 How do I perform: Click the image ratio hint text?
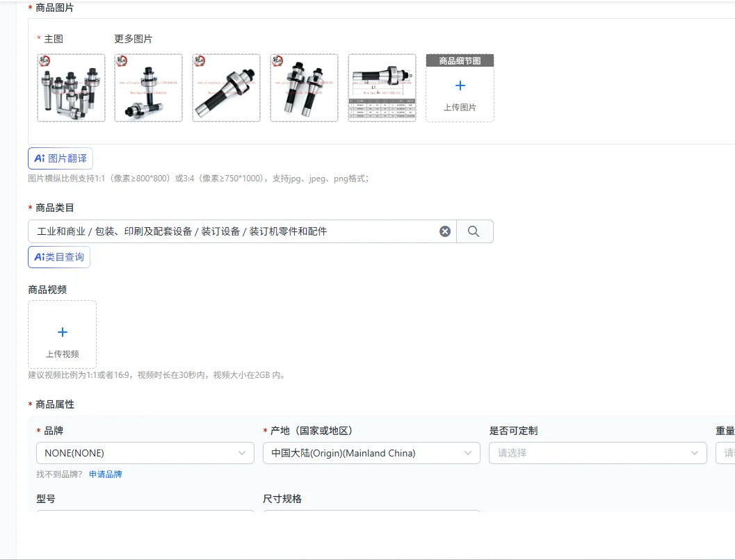(x=198, y=179)
